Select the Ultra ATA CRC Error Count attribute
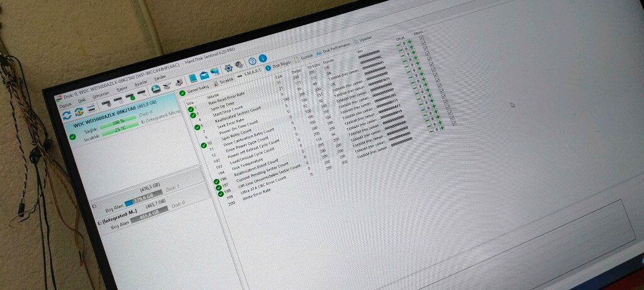The width and height of the screenshot is (644, 290). click(x=263, y=186)
